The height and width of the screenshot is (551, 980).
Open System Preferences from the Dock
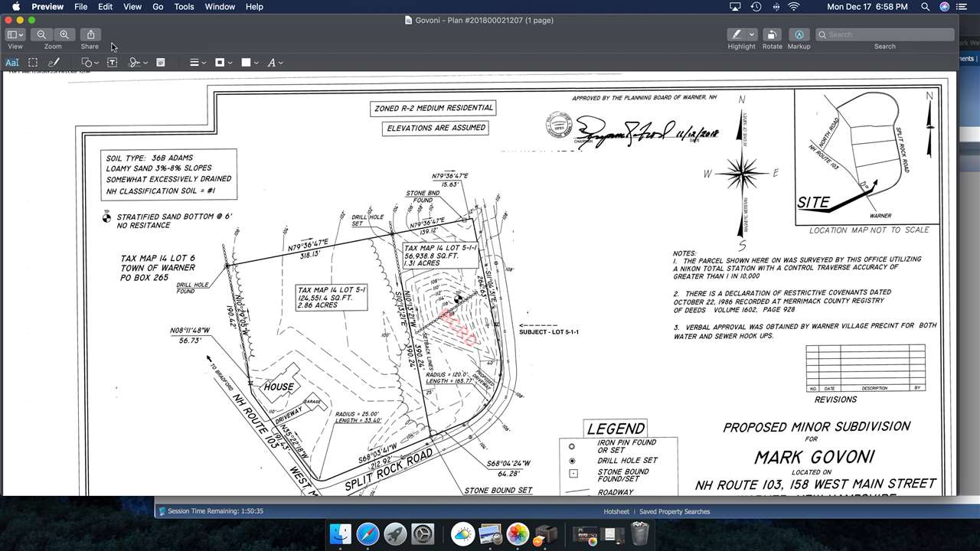(x=423, y=533)
